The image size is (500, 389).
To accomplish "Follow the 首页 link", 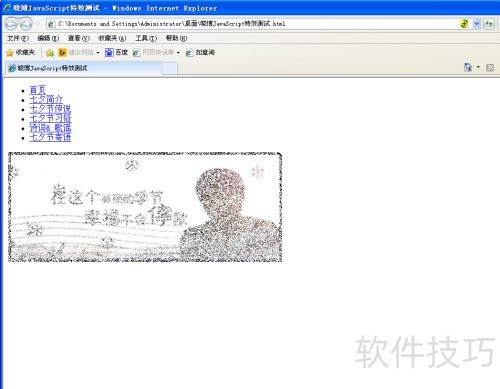I will click(37, 90).
